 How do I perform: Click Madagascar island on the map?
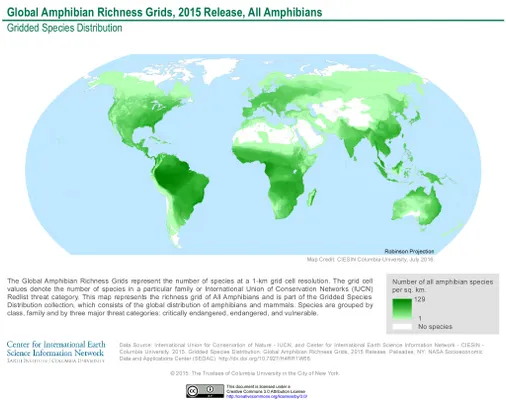[312, 197]
